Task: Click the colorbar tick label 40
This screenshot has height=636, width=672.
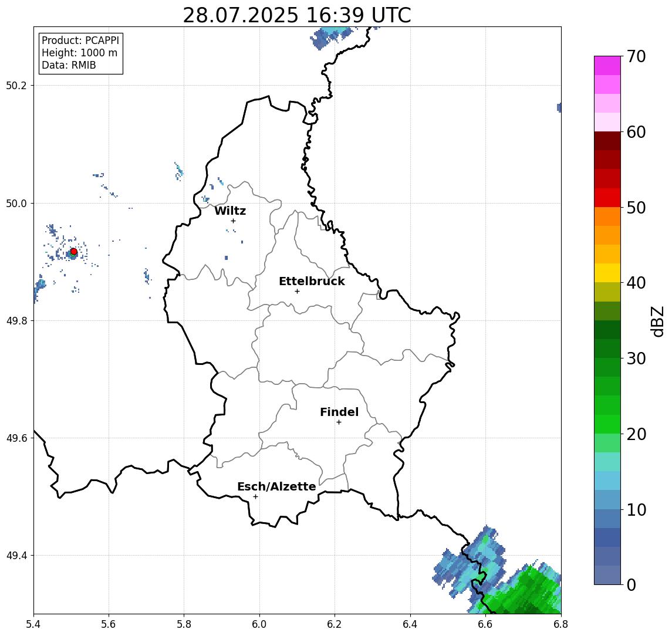Action: pos(636,283)
